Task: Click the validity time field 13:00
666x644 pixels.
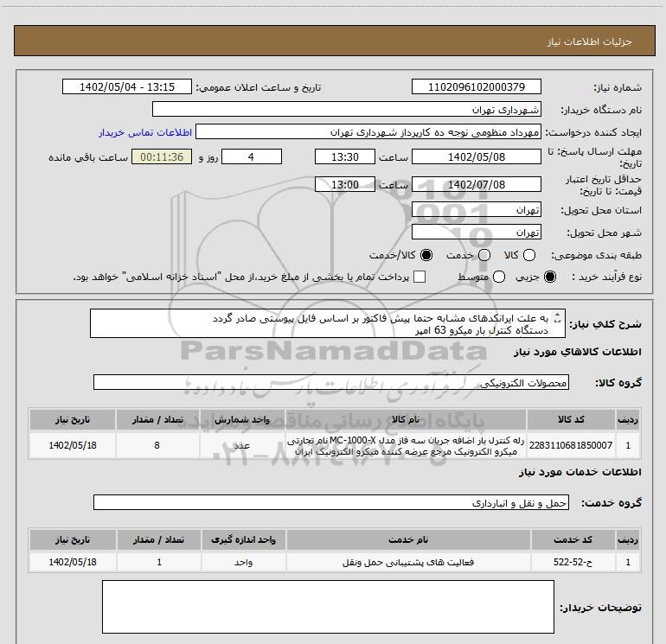Action: point(345,184)
